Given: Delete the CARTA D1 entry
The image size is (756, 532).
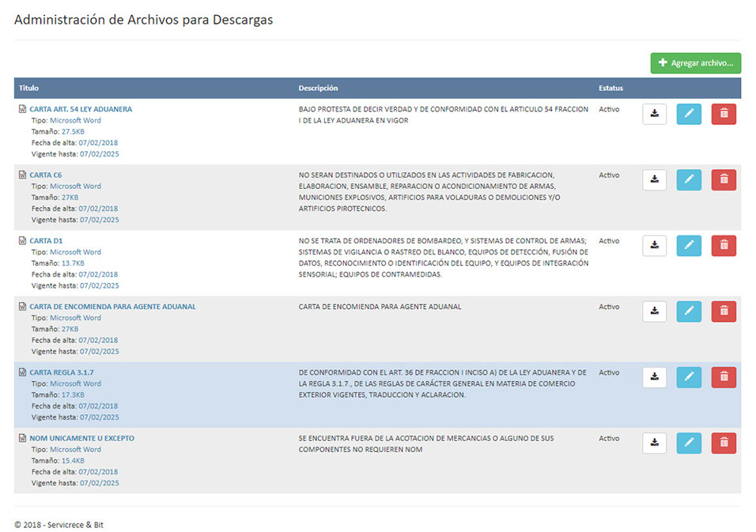Looking at the screenshot, I should [724, 246].
